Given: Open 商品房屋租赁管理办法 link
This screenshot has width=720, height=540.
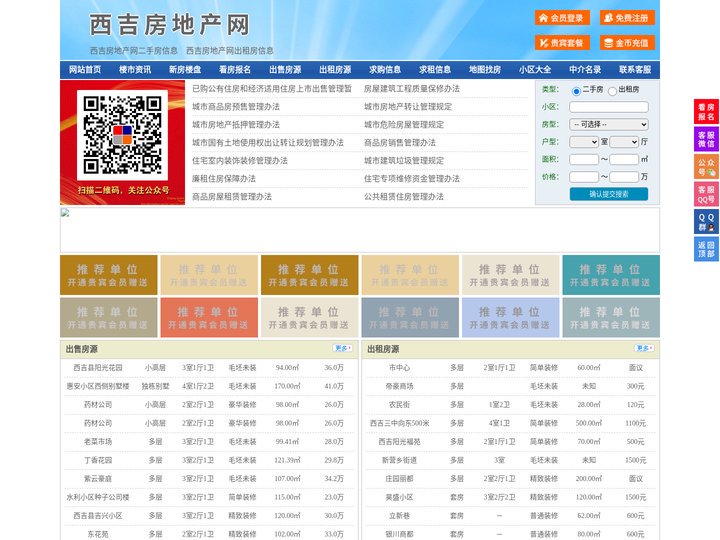Looking at the screenshot, I should tap(232, 197).
